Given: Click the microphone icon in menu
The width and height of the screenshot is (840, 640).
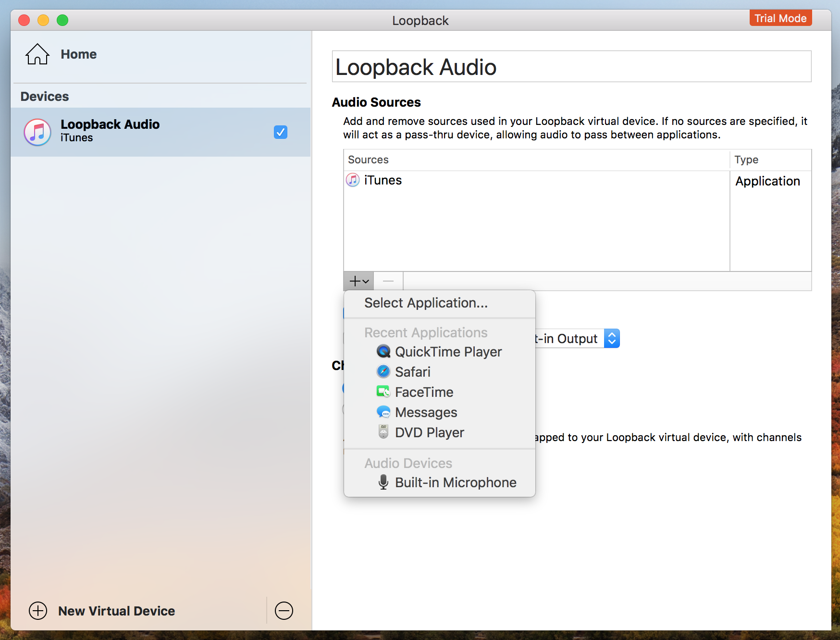Looking at the screenshot, I should tap(383, 482).
